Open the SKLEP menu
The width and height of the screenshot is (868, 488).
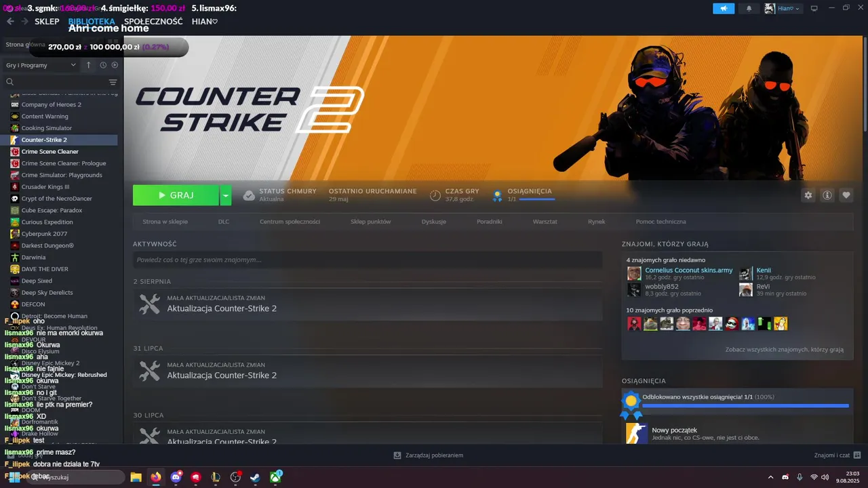click(47, 22)
